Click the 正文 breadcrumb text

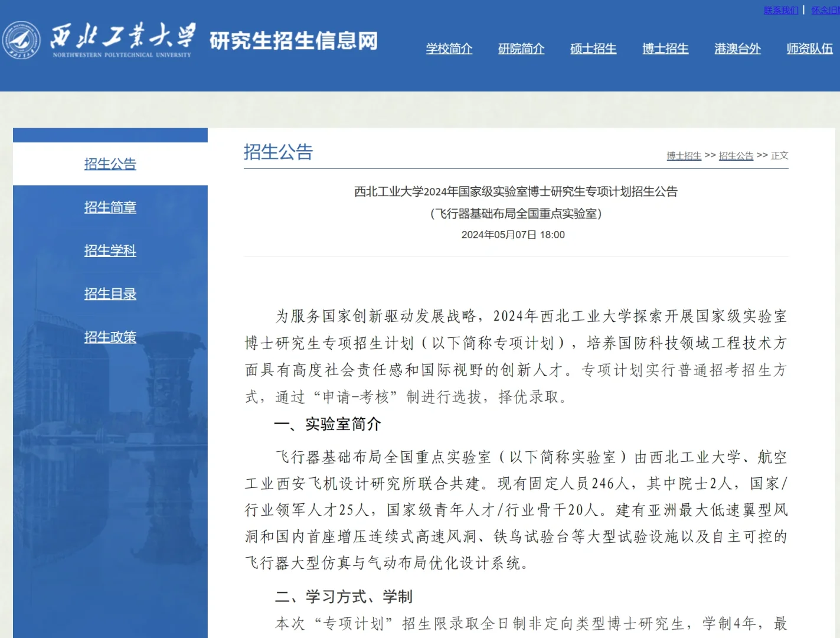(x=780, y=155)
